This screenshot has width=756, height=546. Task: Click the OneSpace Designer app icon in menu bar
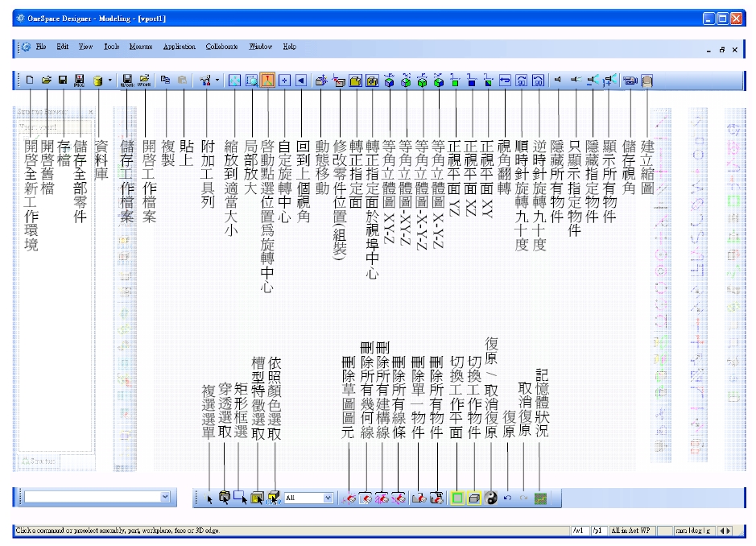coord(27,47)
